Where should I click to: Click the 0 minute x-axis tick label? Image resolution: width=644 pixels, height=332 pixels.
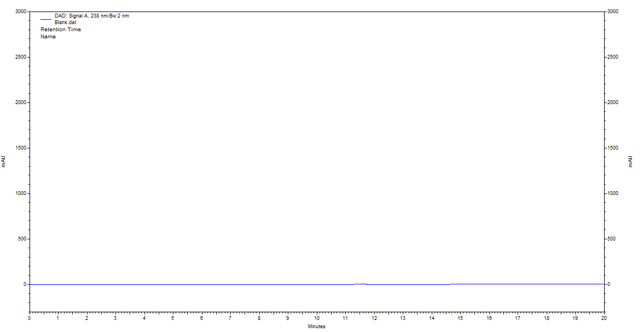tap(30, 318)
